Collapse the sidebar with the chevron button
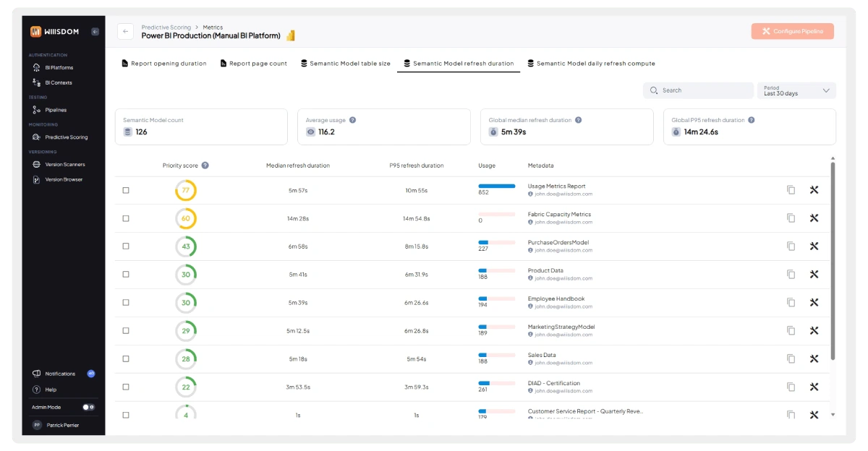 click(x=94, y=32)
